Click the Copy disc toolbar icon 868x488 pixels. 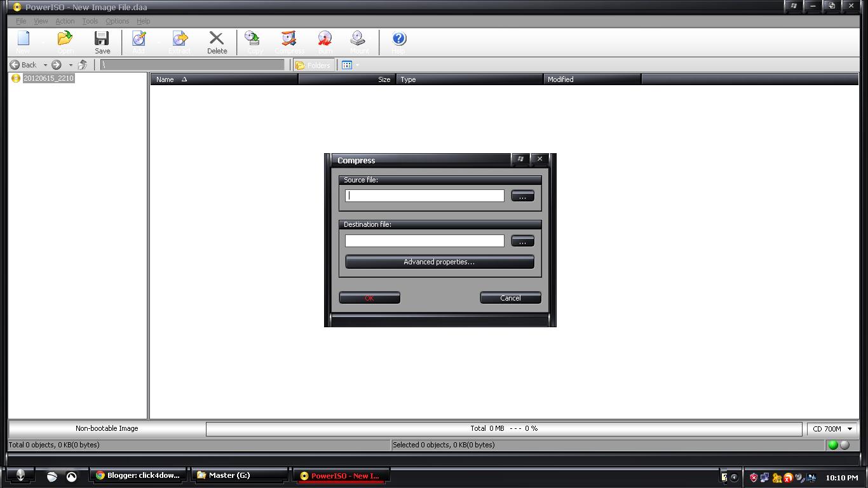[254, 43]
